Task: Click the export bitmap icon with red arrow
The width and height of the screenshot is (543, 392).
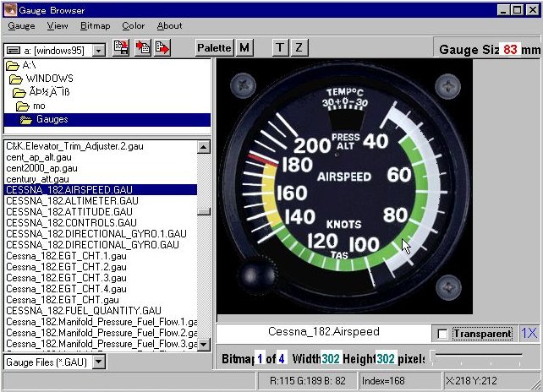Action: point(162,47)
